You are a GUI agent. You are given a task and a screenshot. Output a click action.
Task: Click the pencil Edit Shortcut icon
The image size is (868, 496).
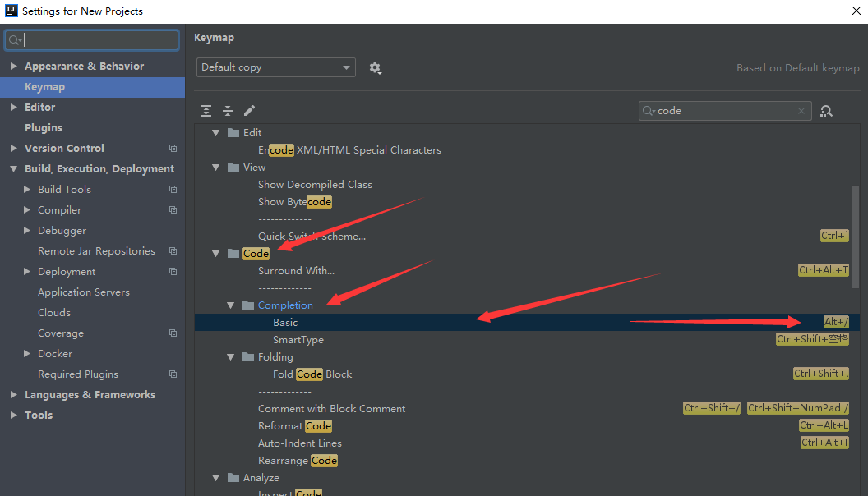click(x=250, y=111)
